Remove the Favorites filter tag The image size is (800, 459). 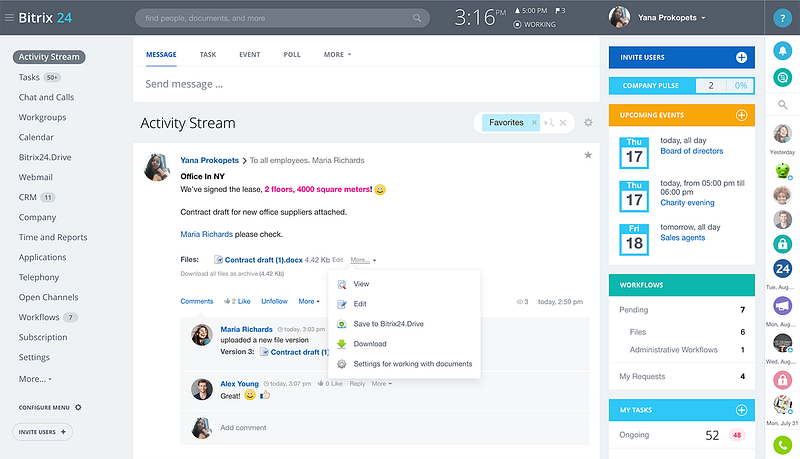tap(534, 122)
